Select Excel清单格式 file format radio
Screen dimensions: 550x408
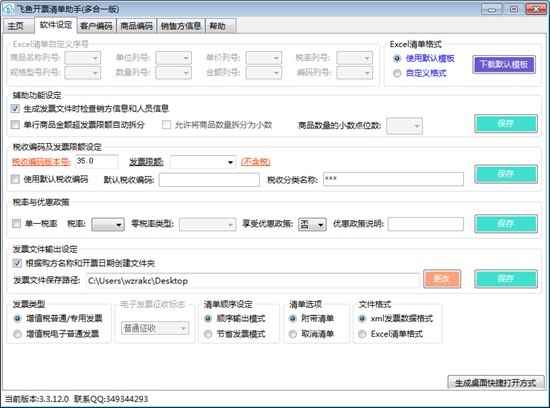pos(390,334)
